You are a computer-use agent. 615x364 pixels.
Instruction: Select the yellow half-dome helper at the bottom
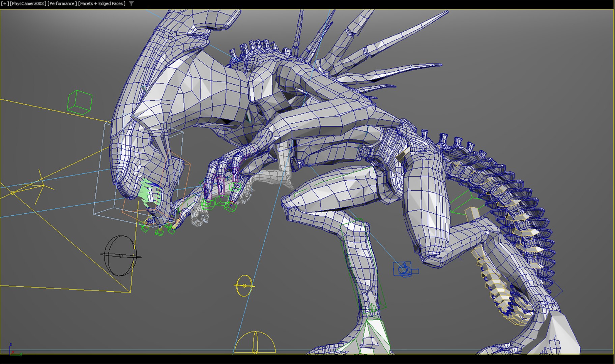(255, 342)
